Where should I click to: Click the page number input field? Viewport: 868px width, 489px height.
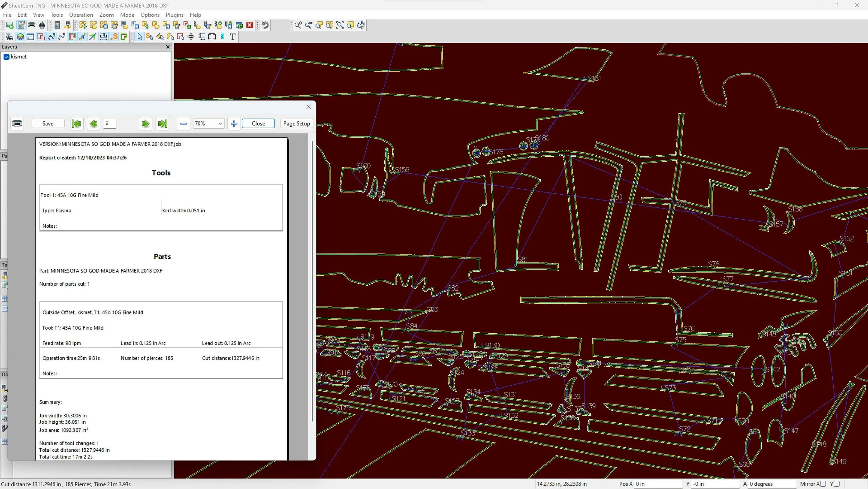110,123
